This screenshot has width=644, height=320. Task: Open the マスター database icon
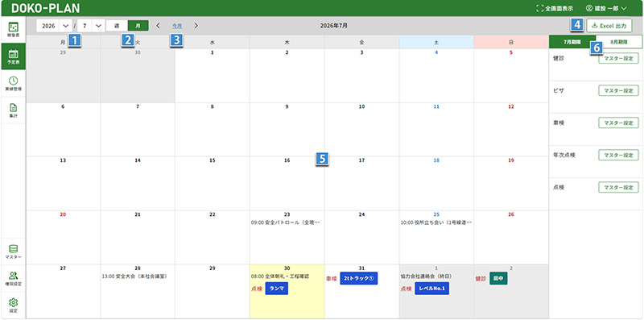pyautogui.click(x=13, y=251)
